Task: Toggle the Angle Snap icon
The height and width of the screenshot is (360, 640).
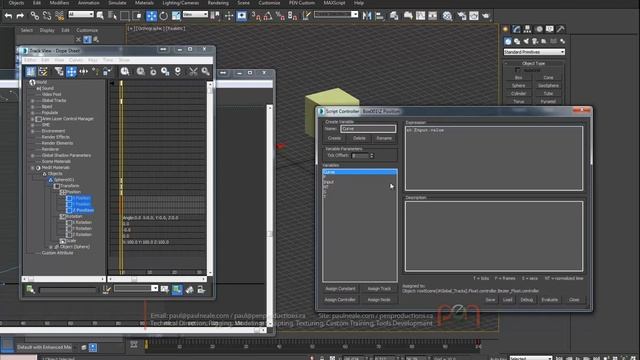Action: pos(268,16)
